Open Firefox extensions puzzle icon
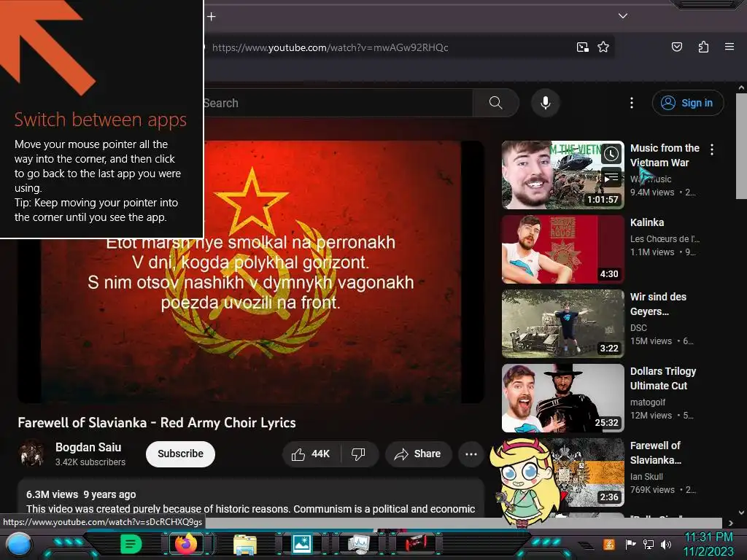This screenshot has width=747, height=560. [x=704, y=47]
